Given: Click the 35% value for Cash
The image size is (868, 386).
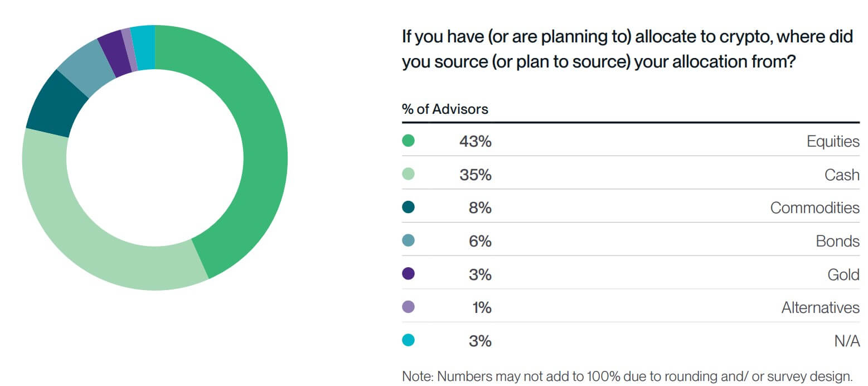Looking at the screenshot, I should tap(475, 175).
